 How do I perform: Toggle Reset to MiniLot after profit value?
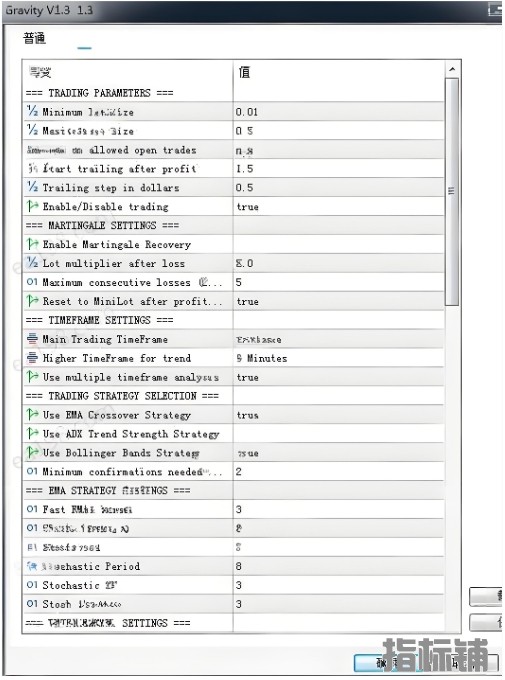pyautogui.click(x=338, y=301)
